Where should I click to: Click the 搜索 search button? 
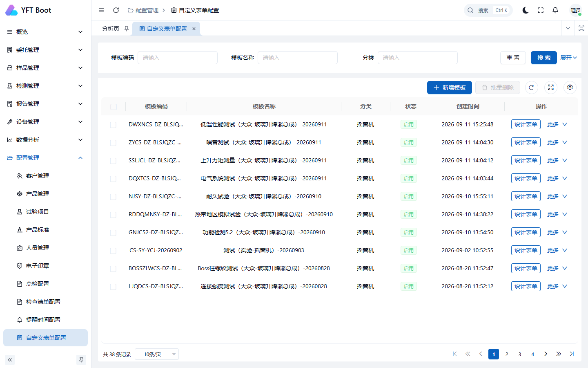pyautogui.click(x=544, y=58)
